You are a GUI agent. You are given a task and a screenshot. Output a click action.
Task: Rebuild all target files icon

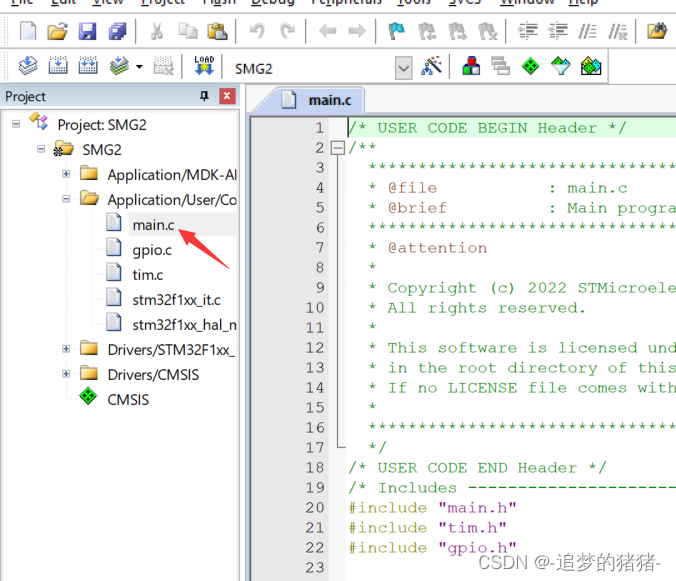[x=88, y=66]
